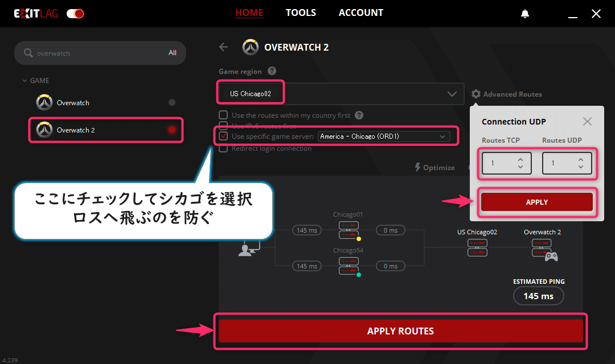615x364 pixels.
Task: Enable Redirect login connection
Action: tap(223, 148)
